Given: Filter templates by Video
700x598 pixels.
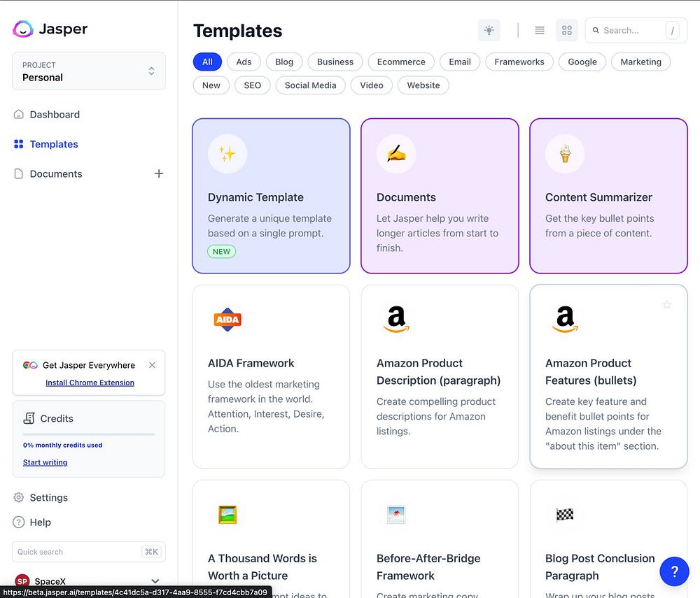Looking at the screenshot, I should pyautogui.click(x=372, y=85).
